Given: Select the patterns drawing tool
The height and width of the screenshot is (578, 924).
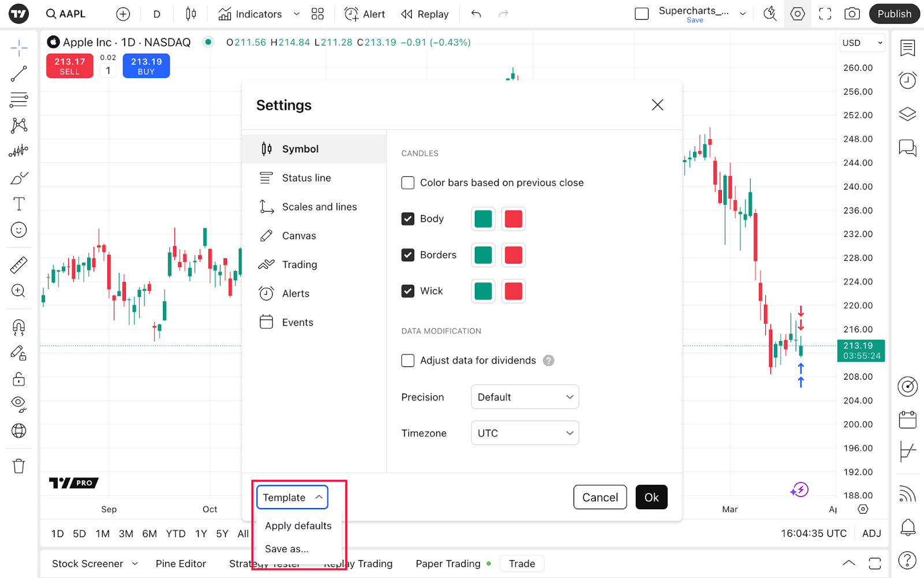Looking at the screenshot, I should [x=19, y=125].
